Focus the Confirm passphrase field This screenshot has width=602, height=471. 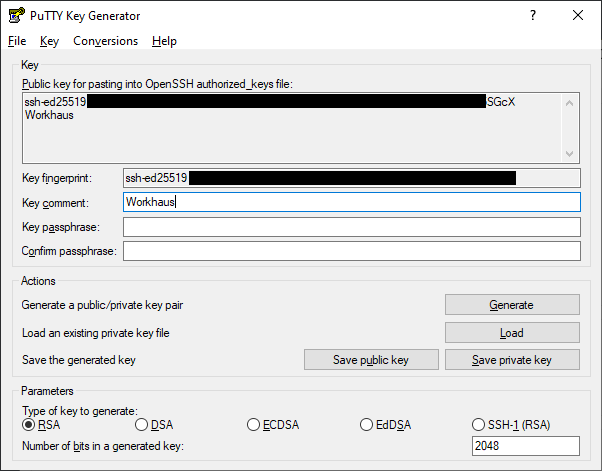[x=352, y=251]
